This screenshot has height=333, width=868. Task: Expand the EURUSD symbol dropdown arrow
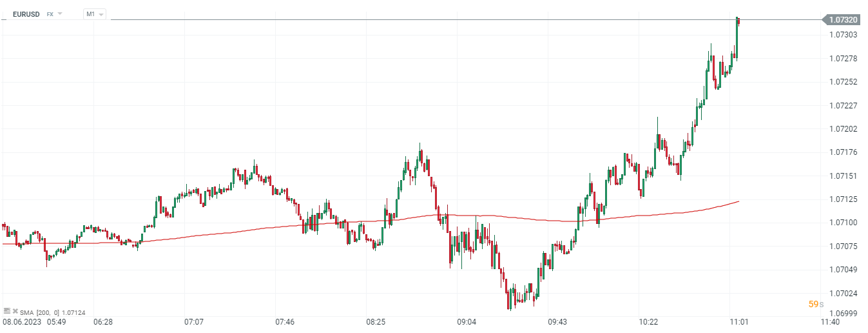[60, 14]
